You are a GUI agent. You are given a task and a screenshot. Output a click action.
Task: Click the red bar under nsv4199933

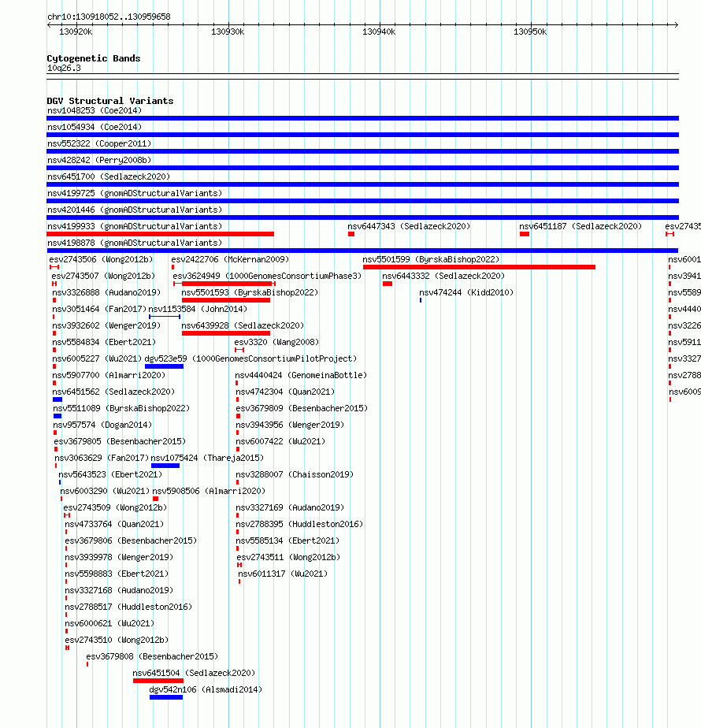pyautogui.click(x=160, y=234)
